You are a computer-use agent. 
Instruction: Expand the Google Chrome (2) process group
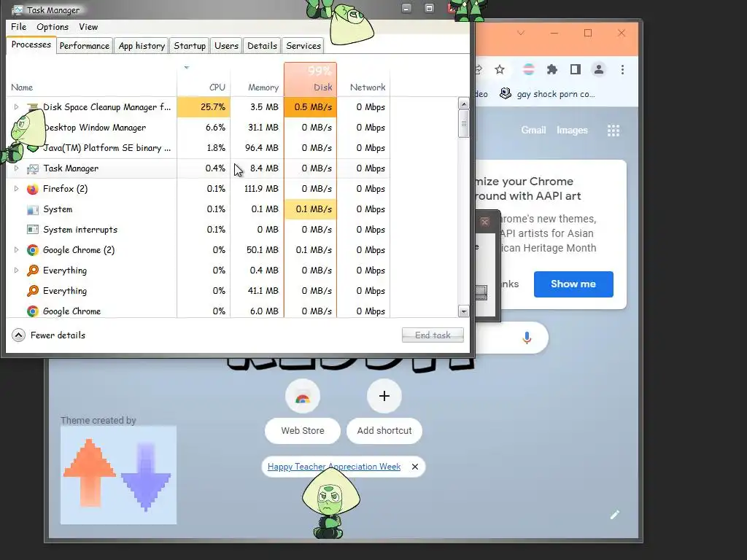(16, 250)
